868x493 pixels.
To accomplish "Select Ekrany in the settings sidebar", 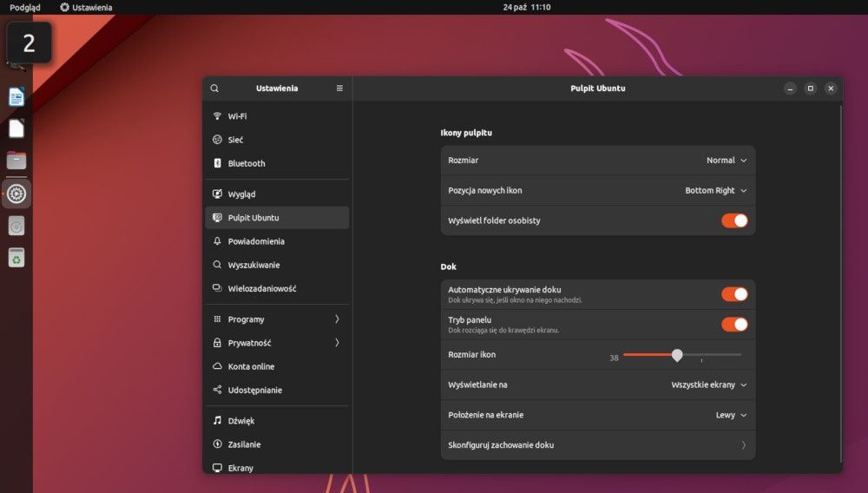I will [x=278, y=466].
